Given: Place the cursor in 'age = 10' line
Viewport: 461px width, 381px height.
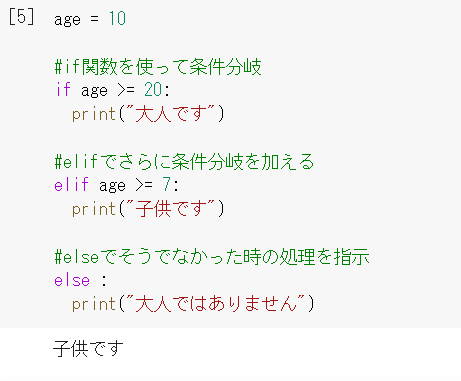Looking at the screenshot, I should [90, 19].
